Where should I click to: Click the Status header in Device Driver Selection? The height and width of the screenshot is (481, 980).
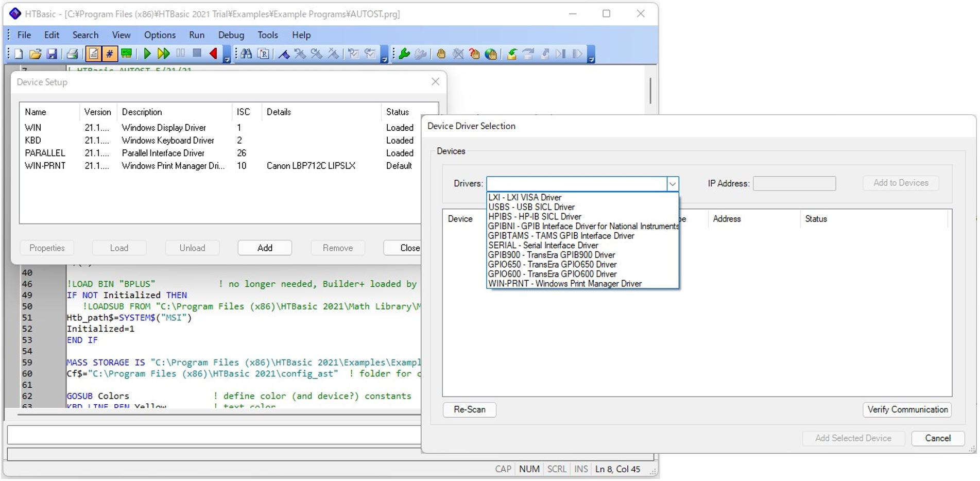click(874, 219)
